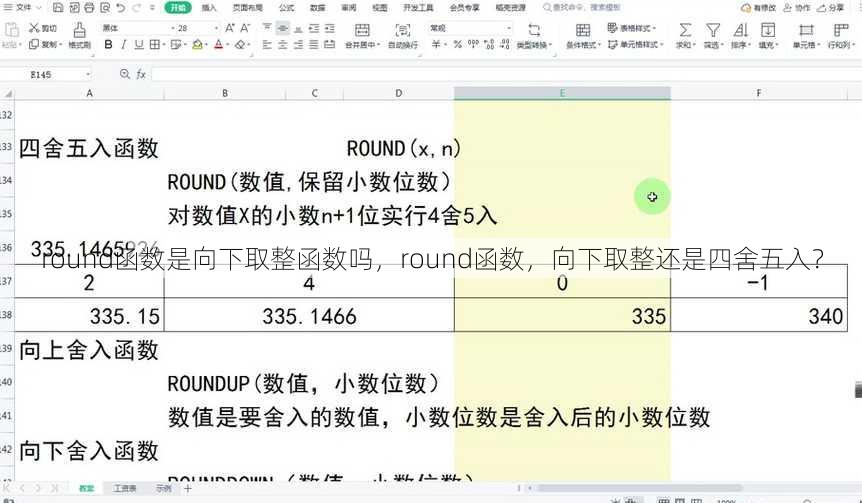Click the percent style icon
The height and width of the screenshot is (503, 862).
(x=457, y=45)
